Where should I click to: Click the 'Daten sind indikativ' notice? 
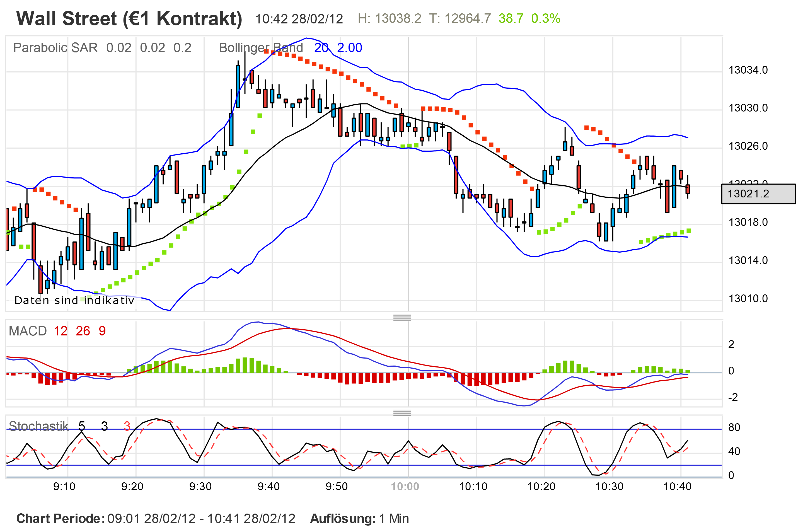pos(74,301)
